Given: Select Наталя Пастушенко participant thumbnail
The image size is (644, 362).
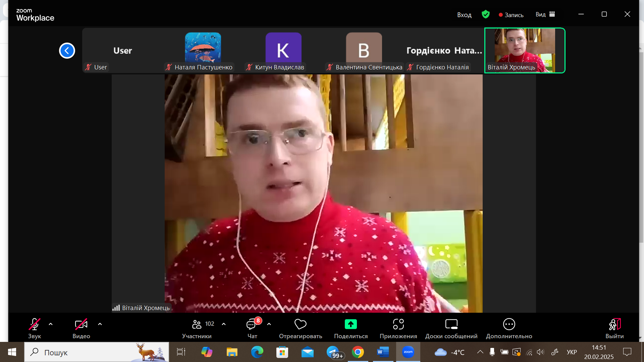Looking at the screenshot, I should 203,50.
